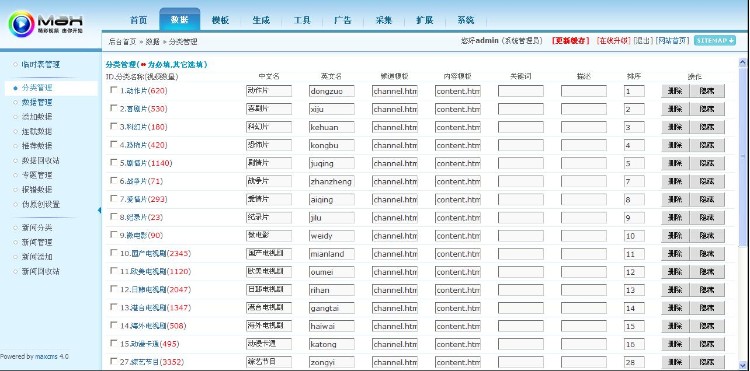750x371 pixels.
Task: Open the 网站首页 link
Action: (x=673, y=41)
